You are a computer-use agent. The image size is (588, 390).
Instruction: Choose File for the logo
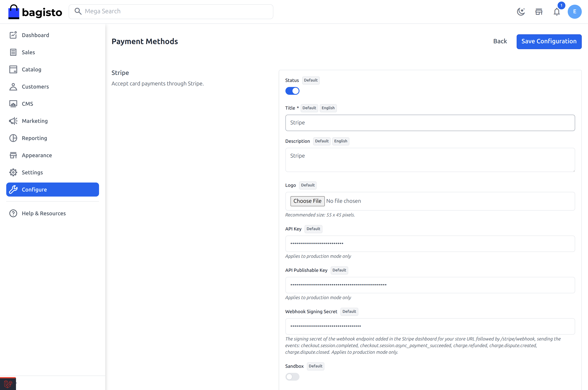(x=307, y=201)
